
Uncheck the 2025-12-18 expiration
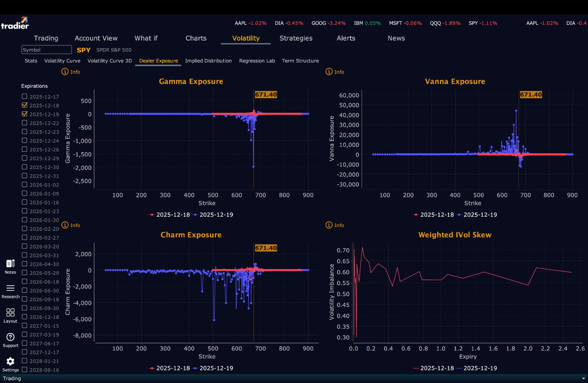(x=25, y=105)
